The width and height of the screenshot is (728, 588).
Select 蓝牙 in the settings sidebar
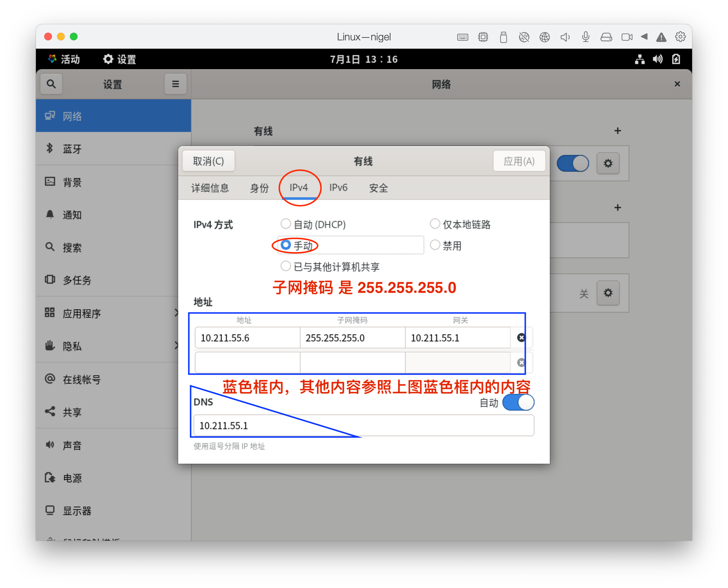[x=113, y=149]
